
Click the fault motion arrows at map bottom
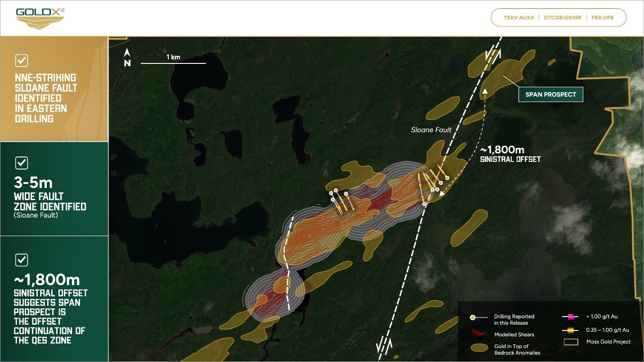[384, 344]
